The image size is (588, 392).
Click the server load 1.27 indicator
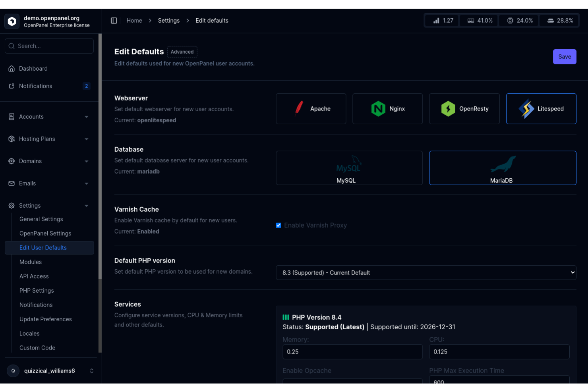[x=443, y=21]
